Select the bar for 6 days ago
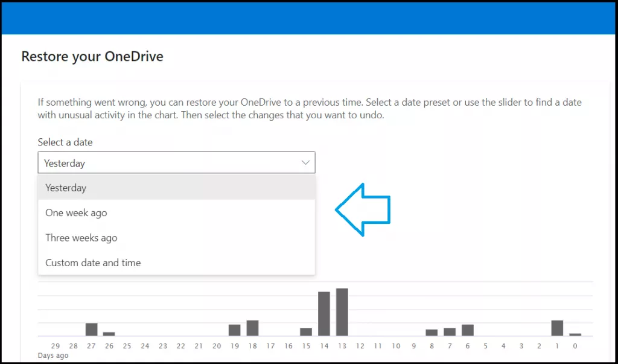 pos(468,330)
